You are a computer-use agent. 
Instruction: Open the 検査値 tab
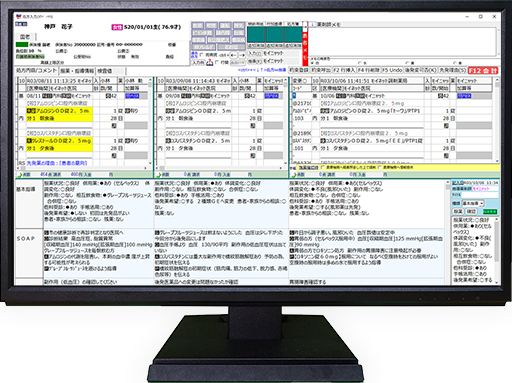pyautogui.click(x=111, y=71)
